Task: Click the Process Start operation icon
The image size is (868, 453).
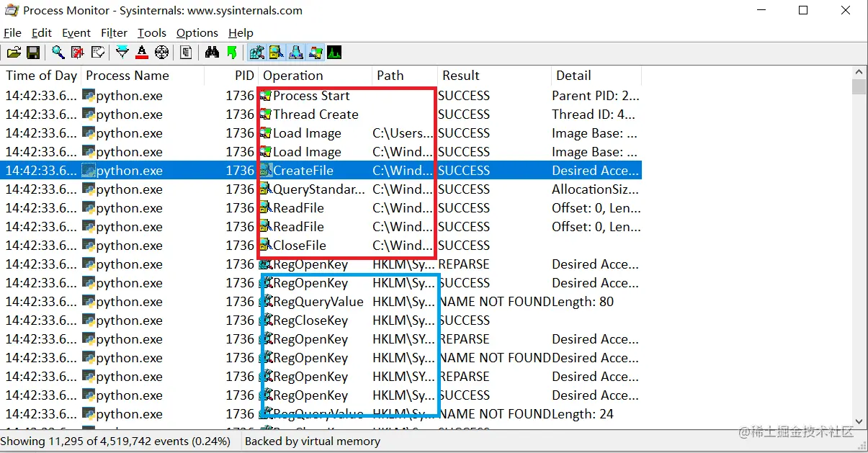Action: click(266, 96)
